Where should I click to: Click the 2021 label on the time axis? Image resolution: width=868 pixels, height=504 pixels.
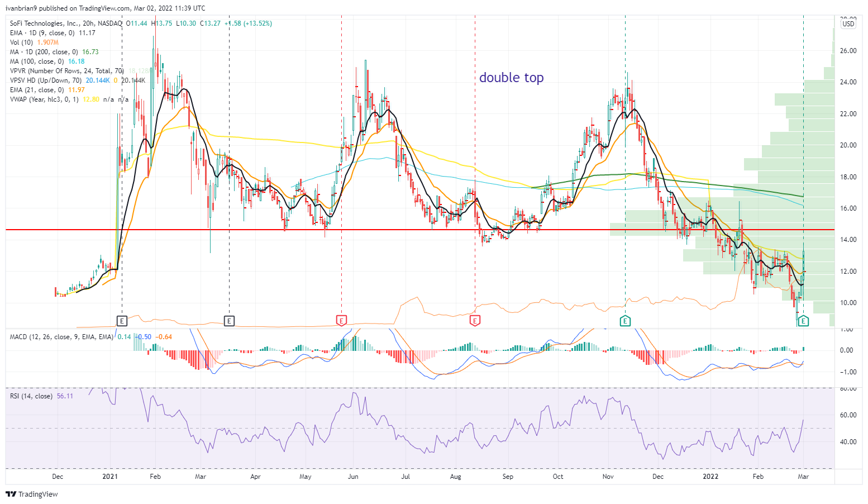click(x=110, y=477)
